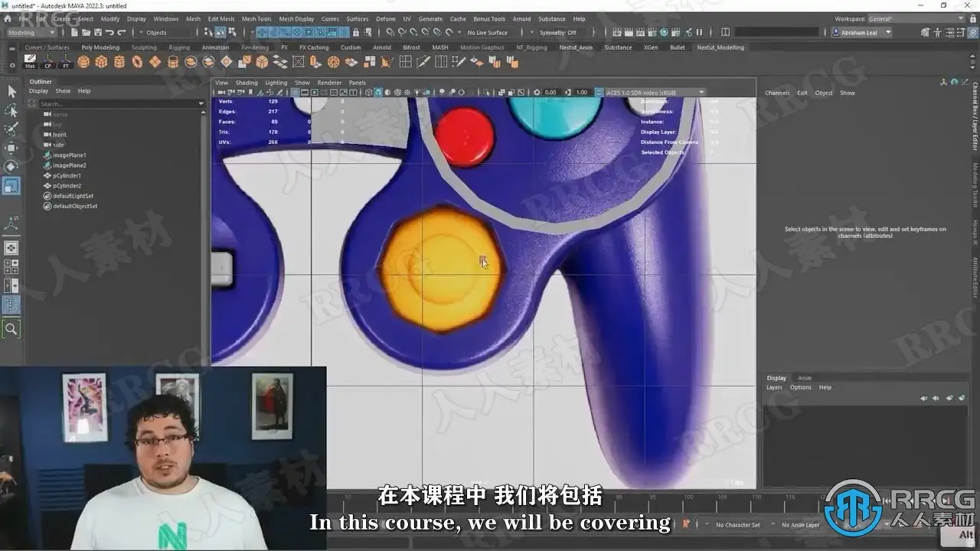Open the Arnold shelf tab
Image resolution: width=980 pixels, height=551 pixels.
(x=382, y=47)
